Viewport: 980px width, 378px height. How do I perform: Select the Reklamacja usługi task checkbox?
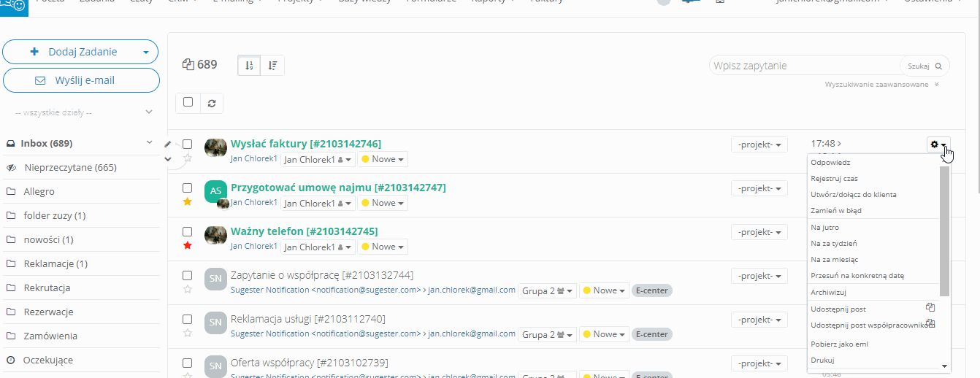click(x=188, y=320)
